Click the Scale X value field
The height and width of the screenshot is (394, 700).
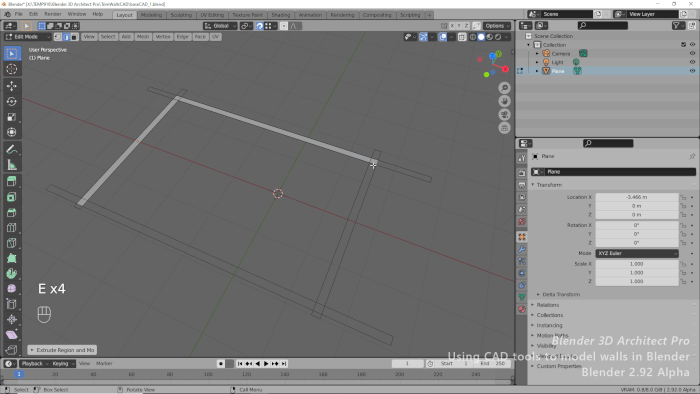tap(637, 264)
